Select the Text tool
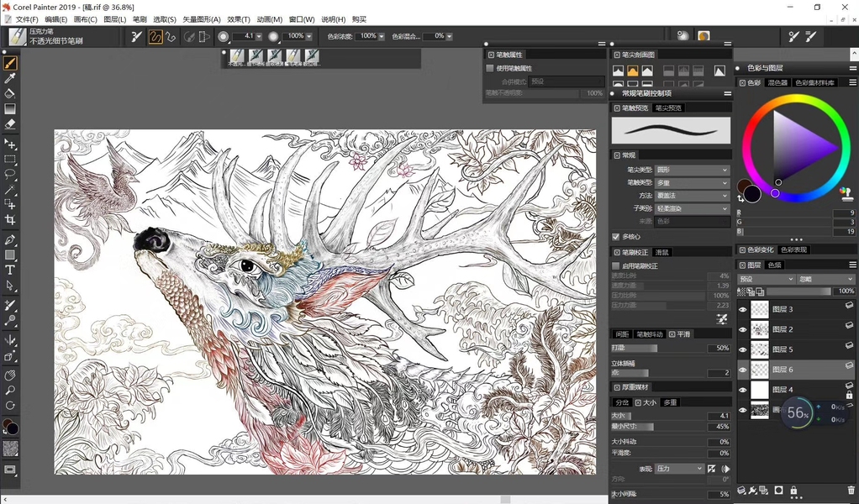This screenshot has width=859, height=504. [10, 270]
